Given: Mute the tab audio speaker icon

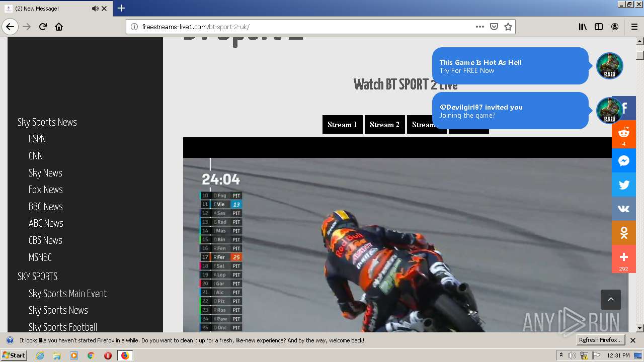Looking at the screenshot, I should coord(95,9).
